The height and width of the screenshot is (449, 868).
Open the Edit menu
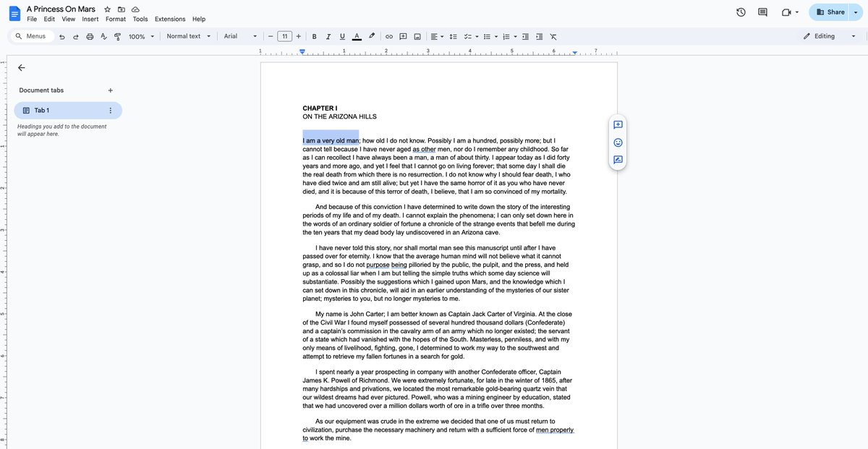[49, 19]
